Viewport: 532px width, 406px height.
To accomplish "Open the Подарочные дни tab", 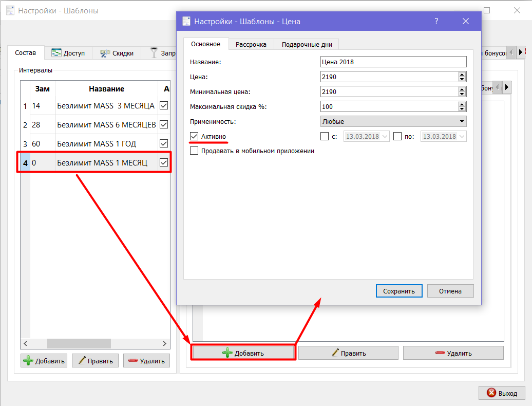I will tap(307, 45).
